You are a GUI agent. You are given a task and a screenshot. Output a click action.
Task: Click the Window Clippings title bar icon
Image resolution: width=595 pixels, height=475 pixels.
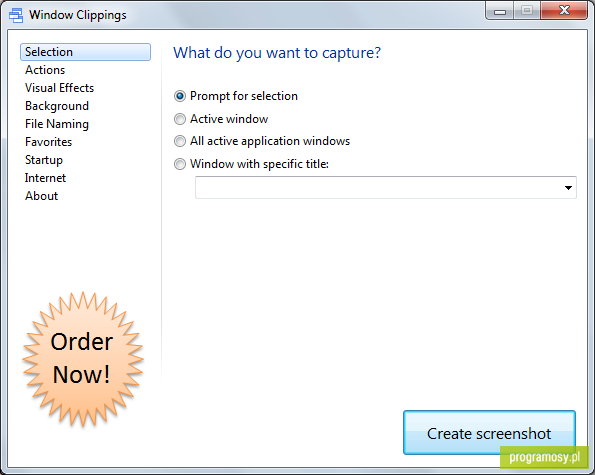(x=16, y=15)
